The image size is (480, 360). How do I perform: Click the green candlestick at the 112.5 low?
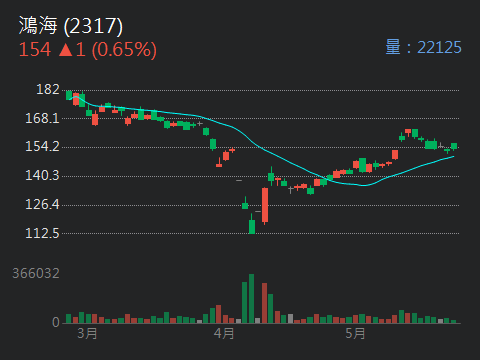pyautogui.click(x=252, y=224)
